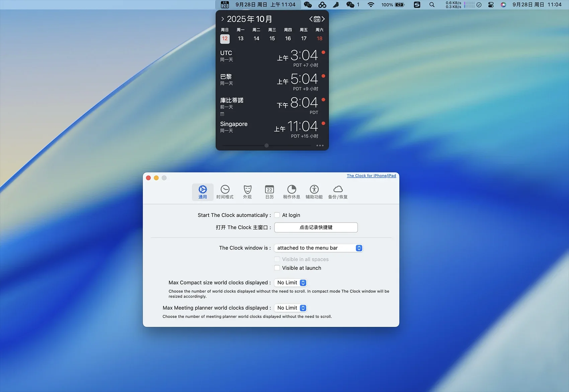
Task: Open Siri from the menu bar
Action: pos(503,5)
